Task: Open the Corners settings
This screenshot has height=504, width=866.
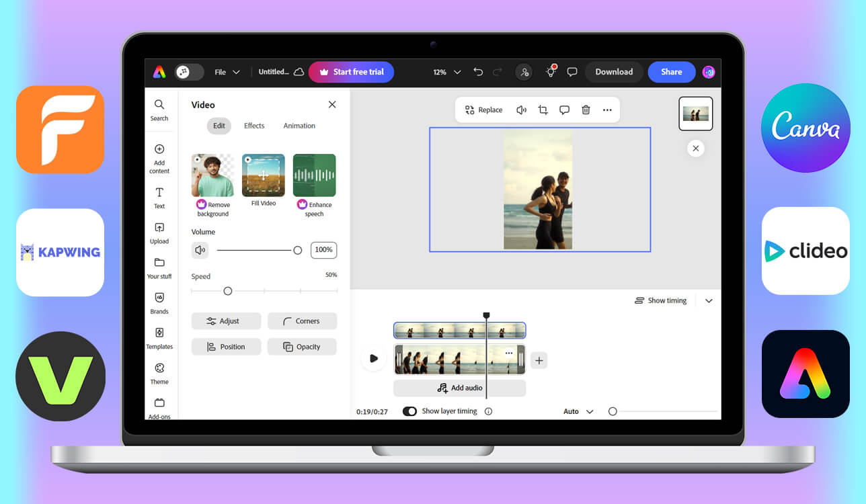Action: (x=302, y=321)
